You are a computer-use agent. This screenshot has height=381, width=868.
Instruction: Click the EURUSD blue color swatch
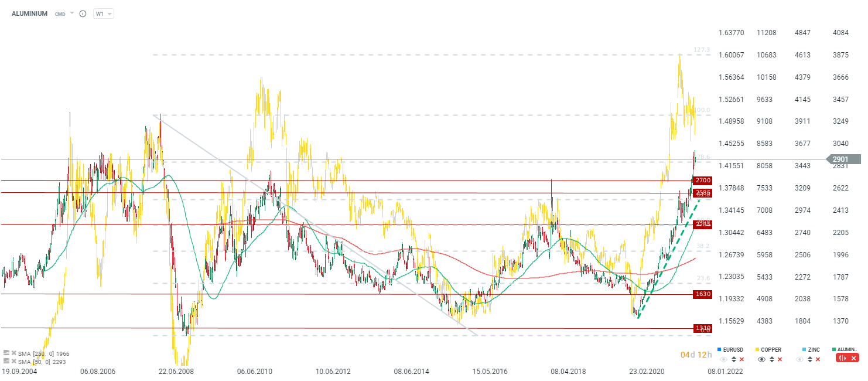719,349
